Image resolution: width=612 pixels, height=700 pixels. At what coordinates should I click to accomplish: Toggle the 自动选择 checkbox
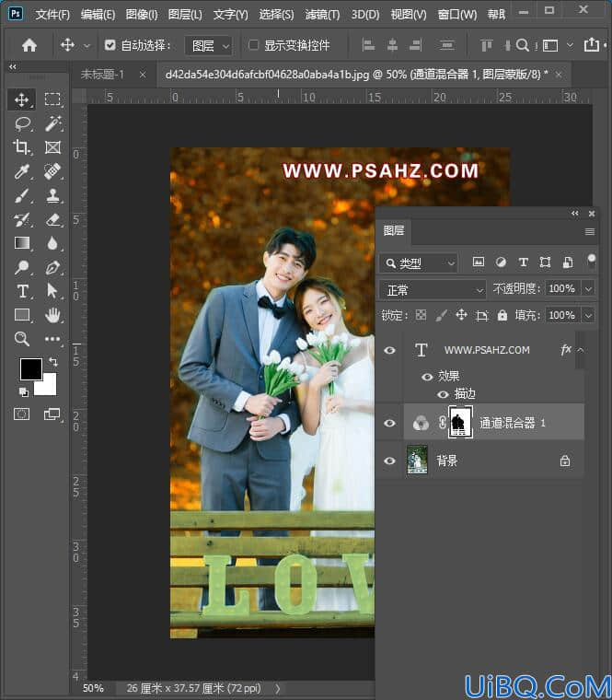[x=110, y=45]
